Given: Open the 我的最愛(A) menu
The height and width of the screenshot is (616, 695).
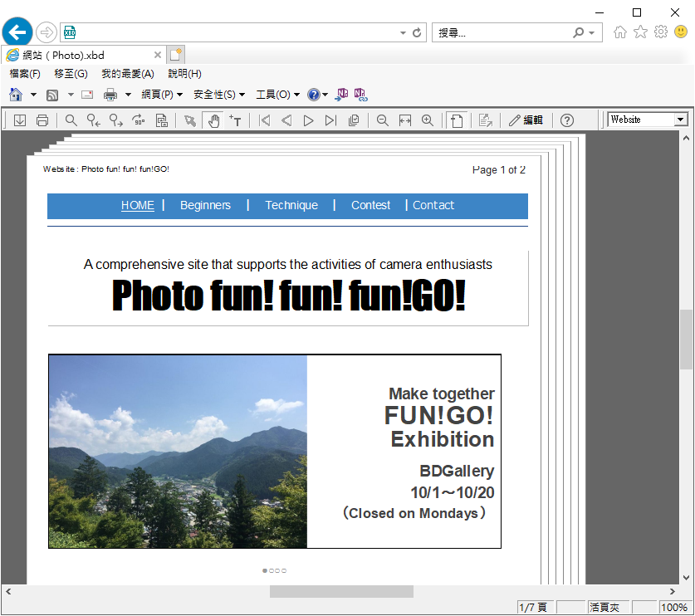Looking at the screenshot, I should coord(128,74).
